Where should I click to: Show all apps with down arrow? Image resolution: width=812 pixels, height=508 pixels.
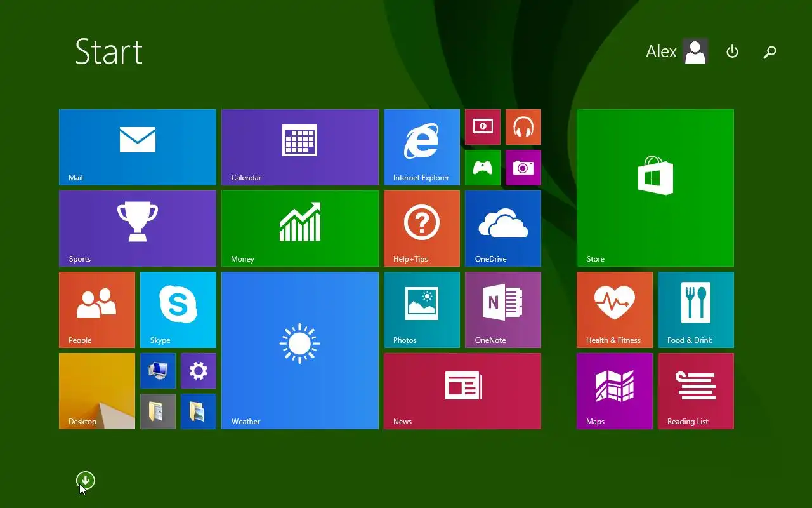point(85,481)
